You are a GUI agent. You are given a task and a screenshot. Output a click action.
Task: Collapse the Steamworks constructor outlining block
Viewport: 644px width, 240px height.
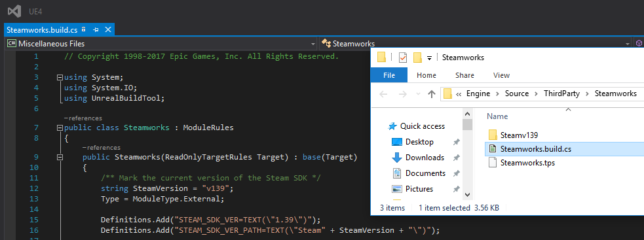[x=60, y=157]
